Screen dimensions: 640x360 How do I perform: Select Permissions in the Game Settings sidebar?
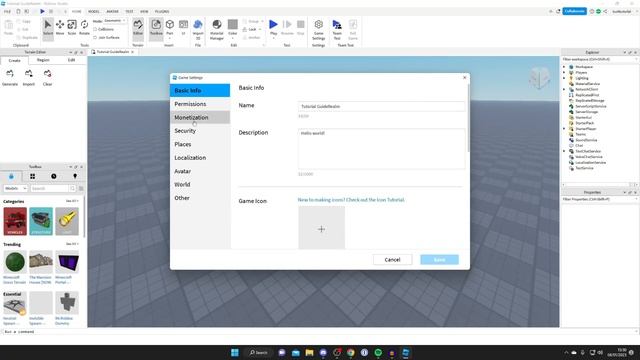coord(200,104)
